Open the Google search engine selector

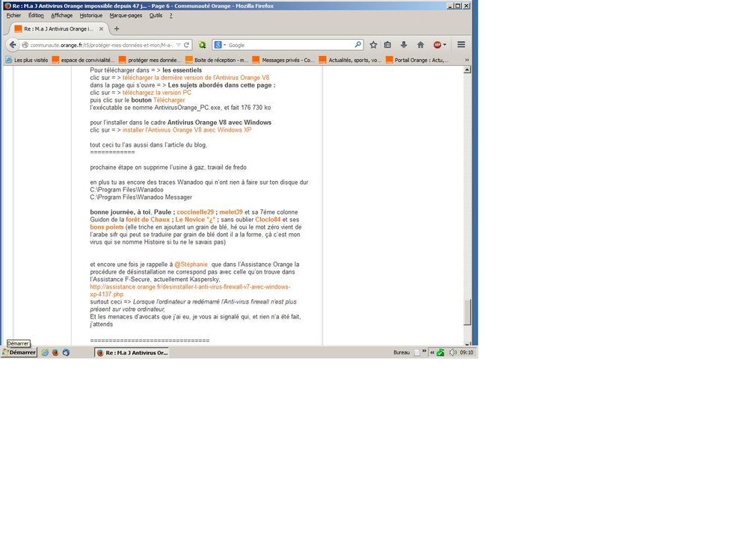point(220,45)
